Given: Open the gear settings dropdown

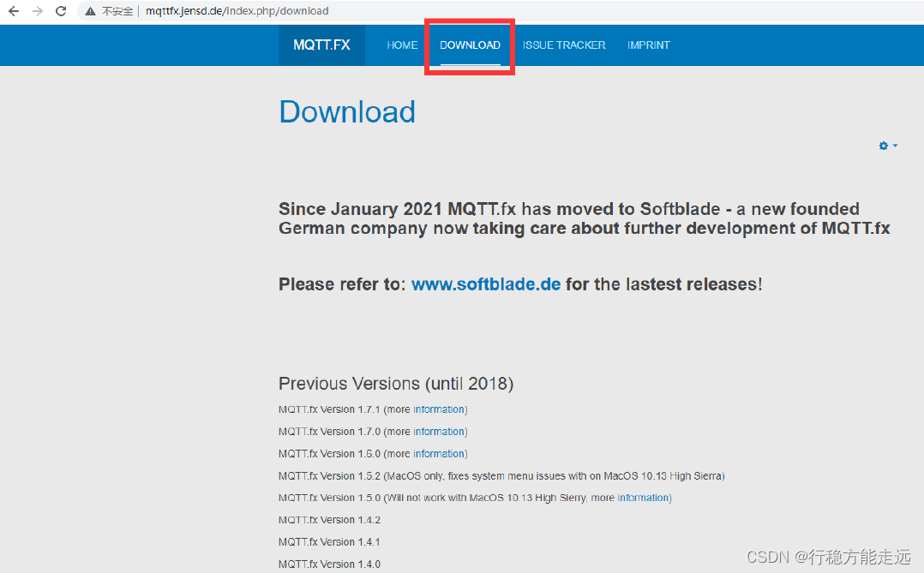Looking at the screenshot, I should [x=888, y=146].
